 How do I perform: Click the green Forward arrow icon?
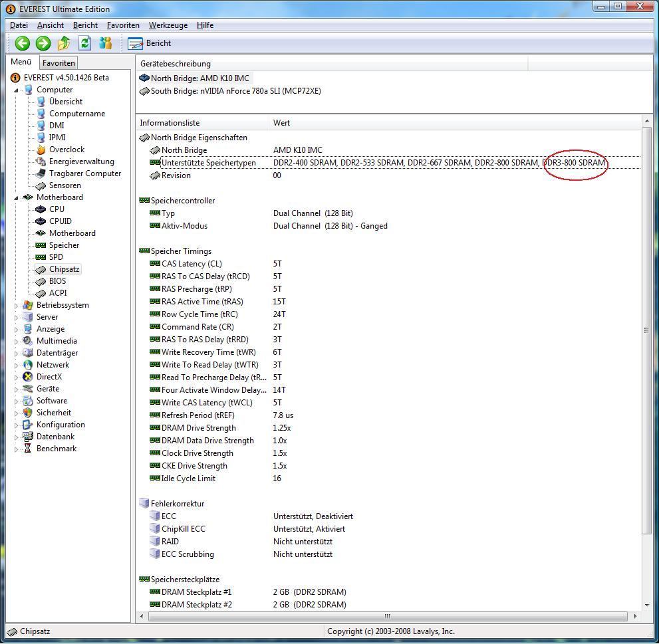coord(43,43)
